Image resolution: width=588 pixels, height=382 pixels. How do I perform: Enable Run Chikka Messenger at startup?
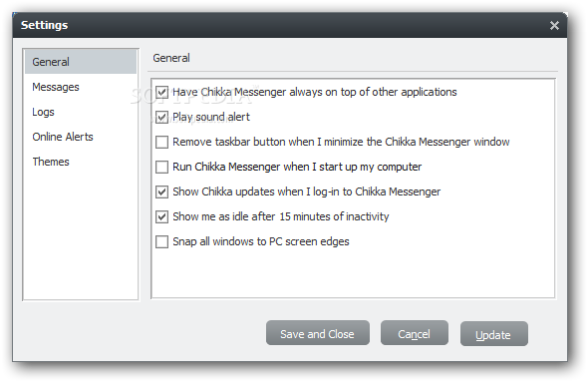[x=162, y=167]
